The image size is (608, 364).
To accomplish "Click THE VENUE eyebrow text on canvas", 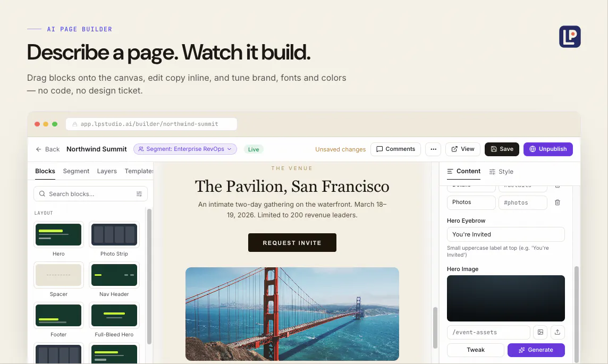I will pyautogui.click(x=292, y=168).
